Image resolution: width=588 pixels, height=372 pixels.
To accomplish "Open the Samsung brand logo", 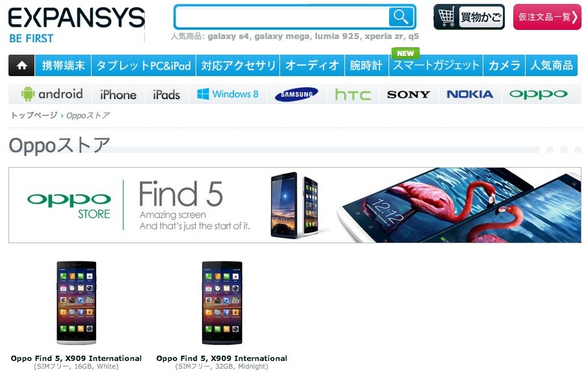I will coord(296,94).
